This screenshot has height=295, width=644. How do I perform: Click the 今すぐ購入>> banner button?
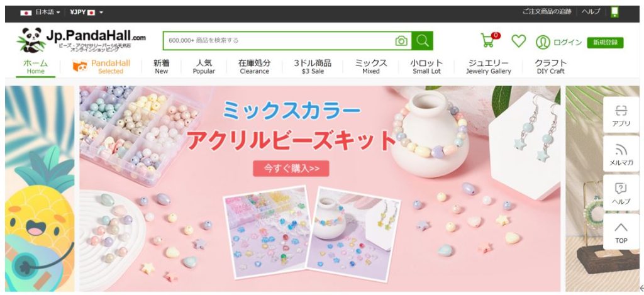point(291,169)
